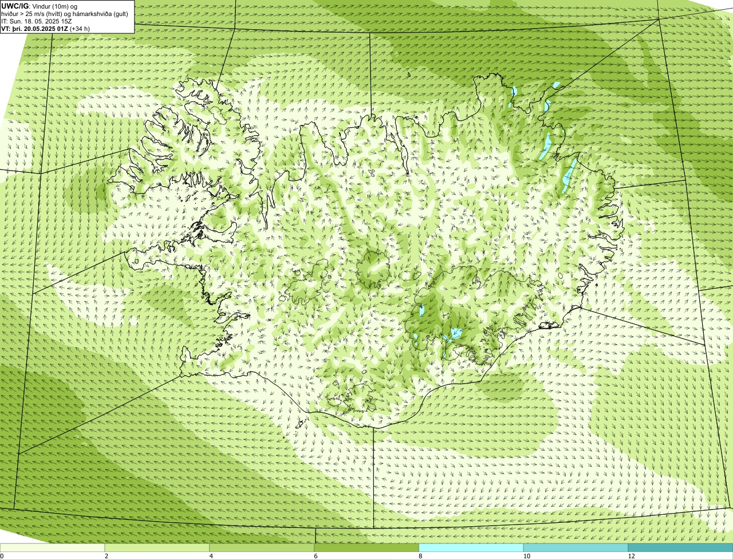Select the darker green 6–8 legend segment
This screenshot has width=733, height=560.
(x=366, y=547)
